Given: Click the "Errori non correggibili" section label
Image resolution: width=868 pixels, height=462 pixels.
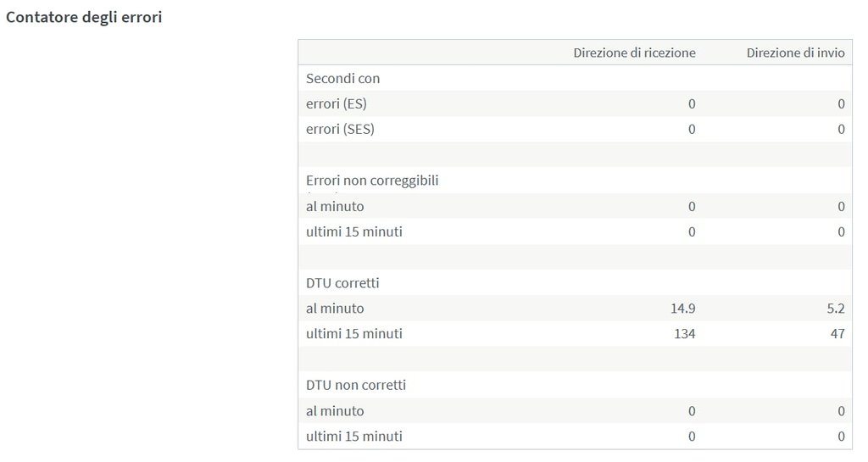Looking at the screenshot, I should [372, 180].
